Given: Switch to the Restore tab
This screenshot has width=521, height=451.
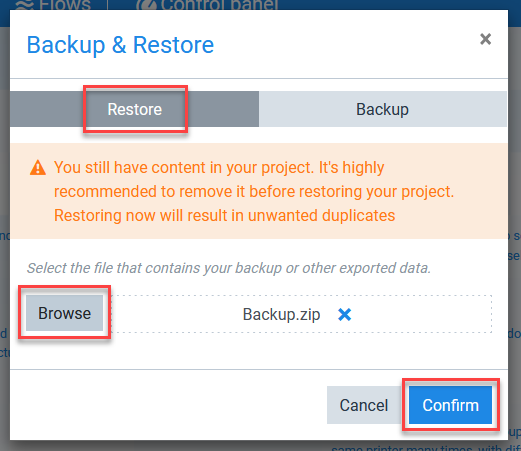Looking at the screenshot, I should click(x=134, y=109).
